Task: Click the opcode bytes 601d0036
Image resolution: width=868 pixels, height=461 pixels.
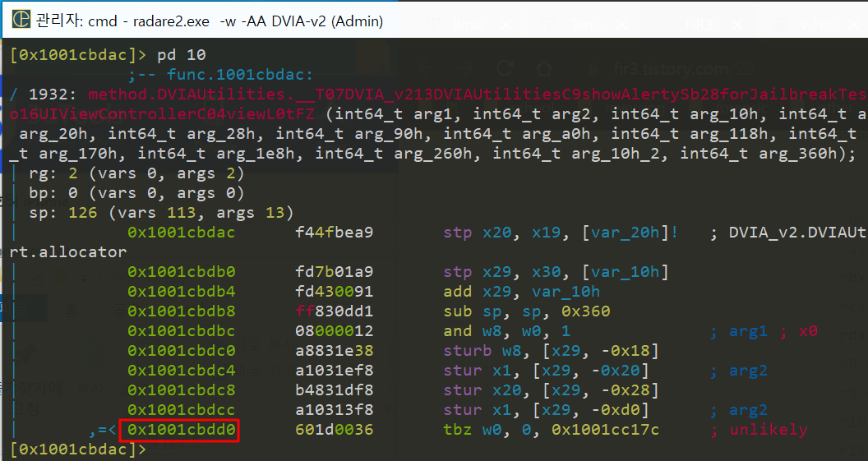Action: point(335,430)
